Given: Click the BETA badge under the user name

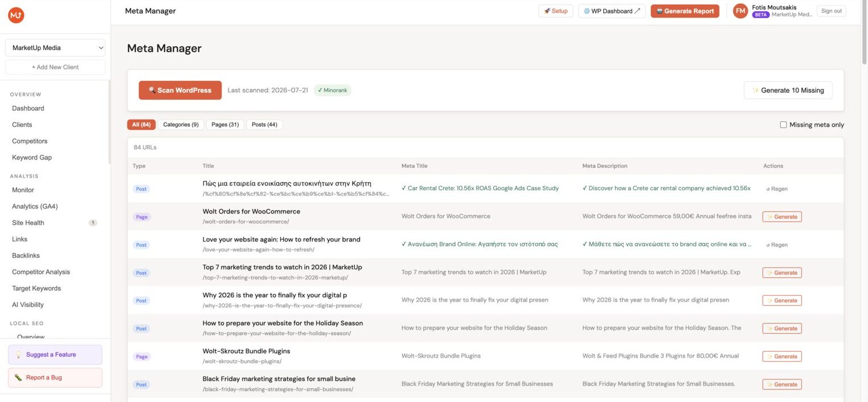Looking at the screenshot, I should 761,15.
